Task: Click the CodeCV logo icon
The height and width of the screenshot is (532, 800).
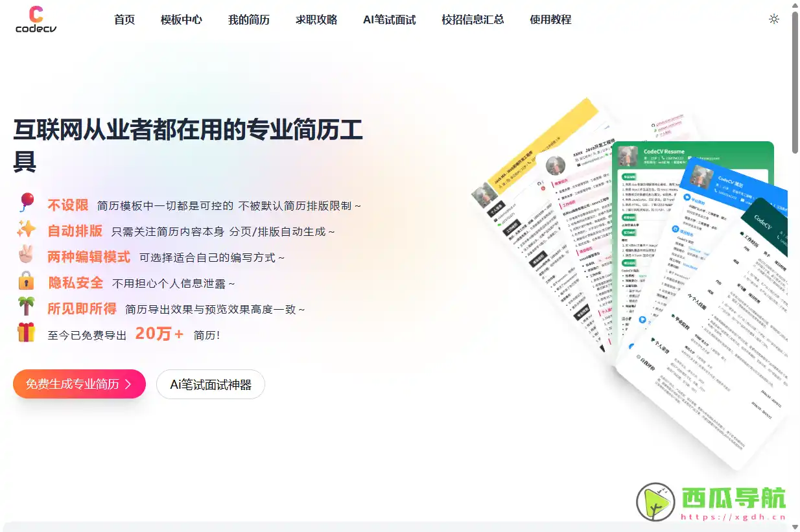Action: 36,14
